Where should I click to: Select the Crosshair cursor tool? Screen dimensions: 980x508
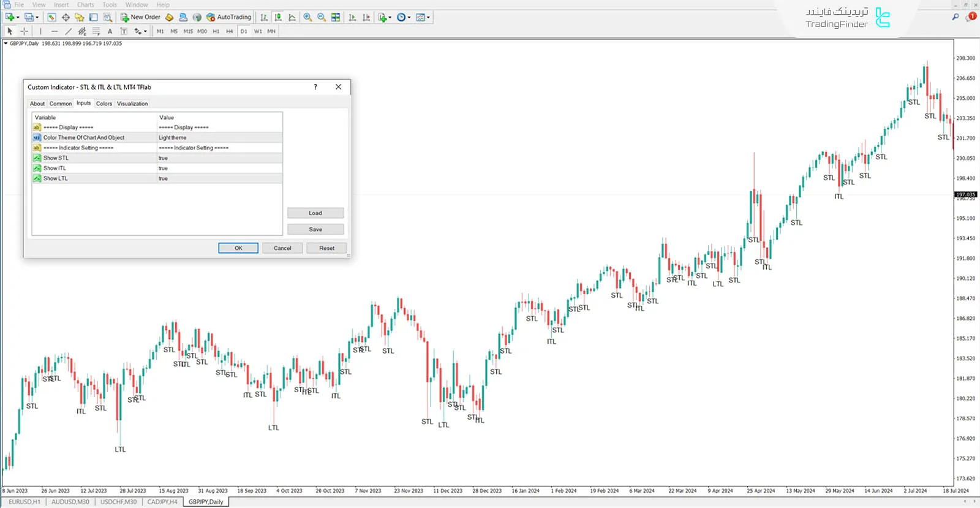(x=24, y=31)
